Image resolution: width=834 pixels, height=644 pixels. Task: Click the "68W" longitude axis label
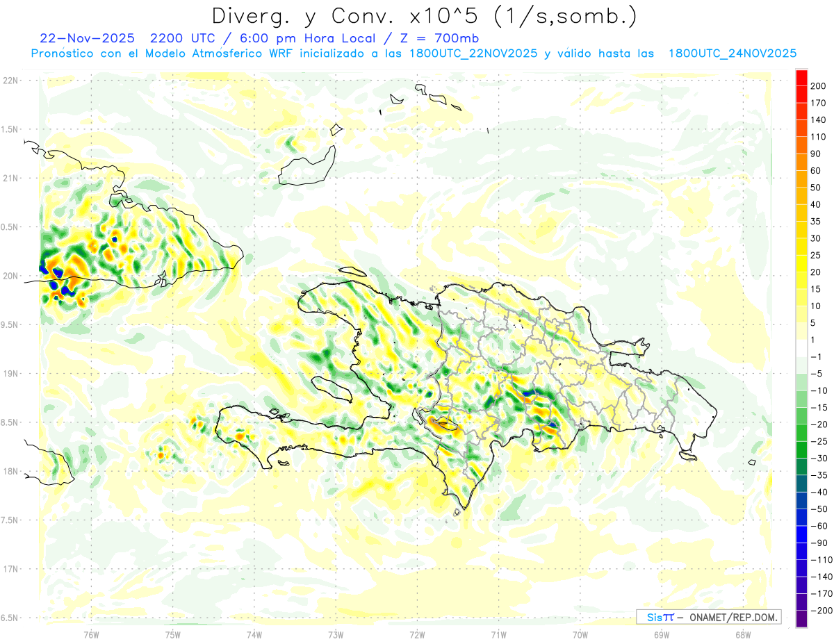point(742,634)
